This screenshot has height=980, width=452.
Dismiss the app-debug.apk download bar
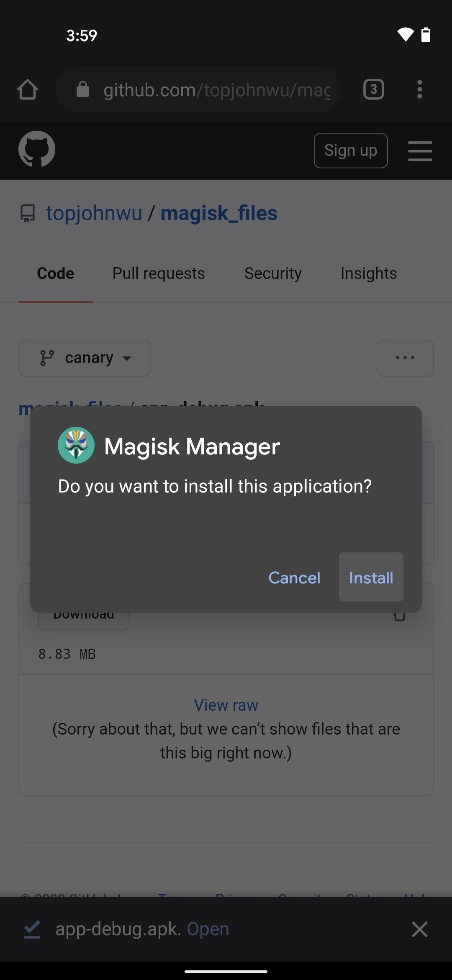coord(419,929)
